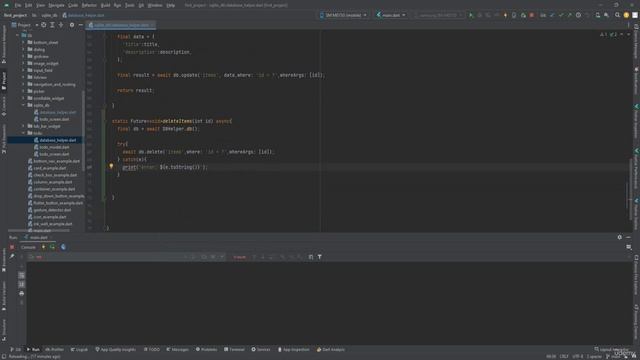Open todo_model.dart in project tree

(x=54, y=147)
